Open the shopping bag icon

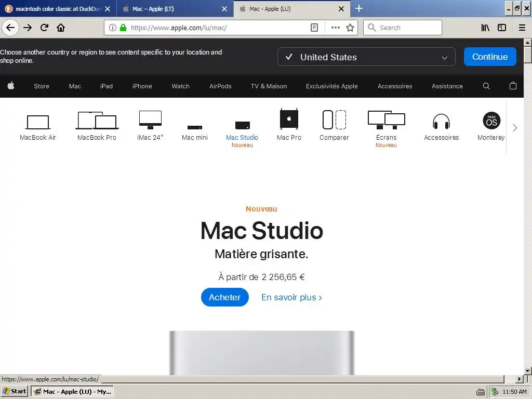pyautogui.click(x=513, y=86)
